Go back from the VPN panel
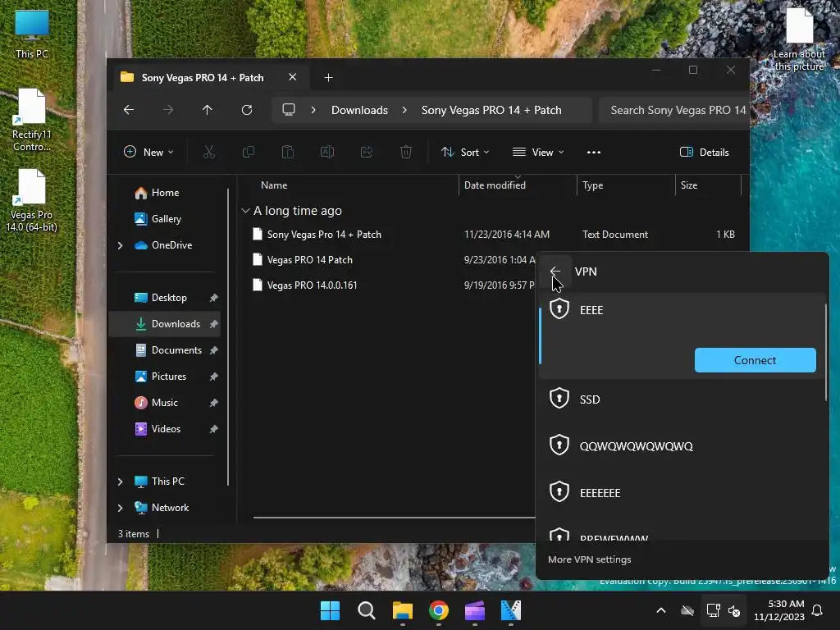Screen dimensions: 840x630 (x=555, y=272)
